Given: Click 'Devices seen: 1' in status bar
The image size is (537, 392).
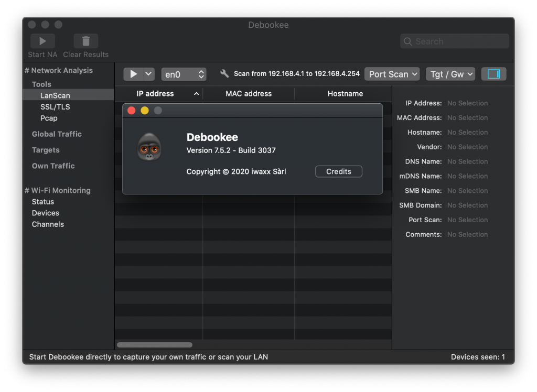Looking at the screenshot, I should tap(478, 357).
